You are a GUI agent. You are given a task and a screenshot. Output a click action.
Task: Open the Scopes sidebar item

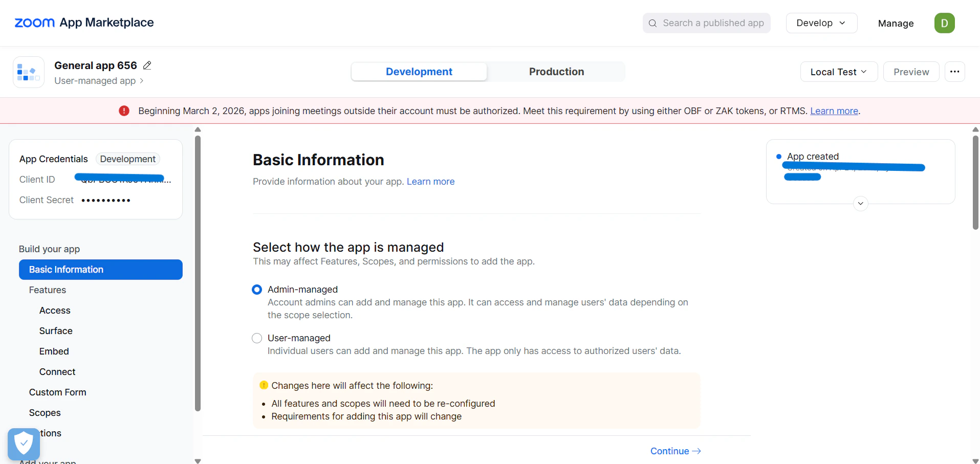(45, 413)
